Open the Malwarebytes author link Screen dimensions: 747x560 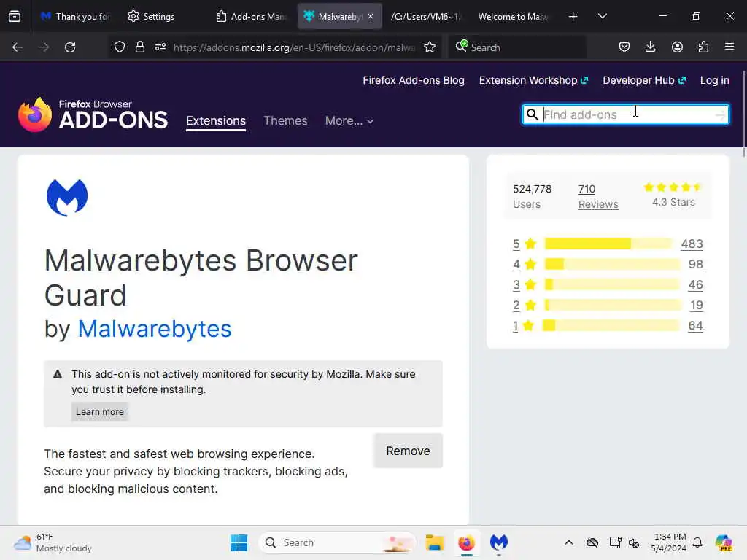pos(155,329)
